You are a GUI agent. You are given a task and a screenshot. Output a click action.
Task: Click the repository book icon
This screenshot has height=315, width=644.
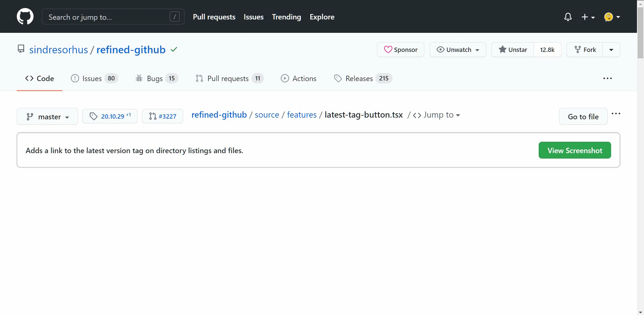click(21, 49)
